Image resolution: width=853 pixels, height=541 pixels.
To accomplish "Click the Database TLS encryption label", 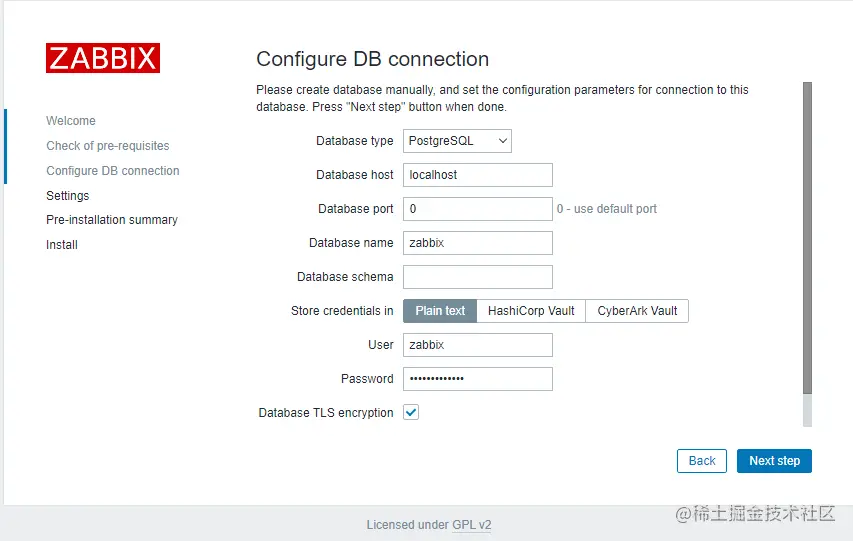I will (x=326, y=413).
